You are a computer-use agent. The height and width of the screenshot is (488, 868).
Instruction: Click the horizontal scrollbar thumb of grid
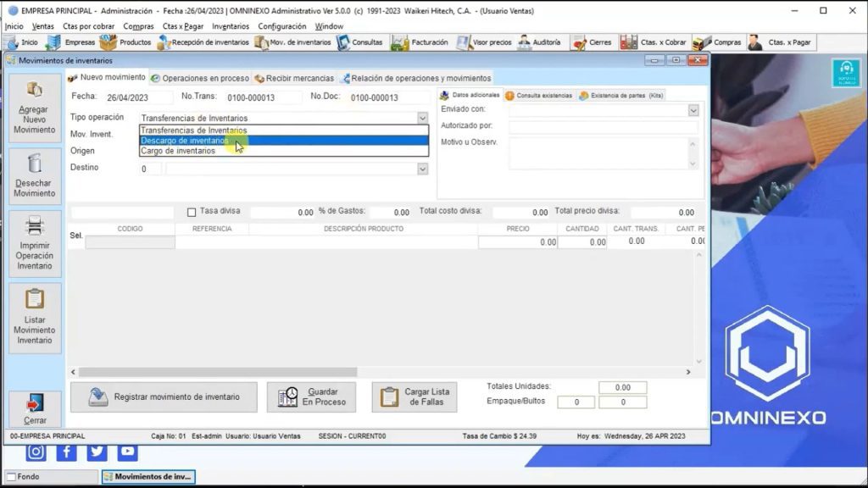(218, 372)
